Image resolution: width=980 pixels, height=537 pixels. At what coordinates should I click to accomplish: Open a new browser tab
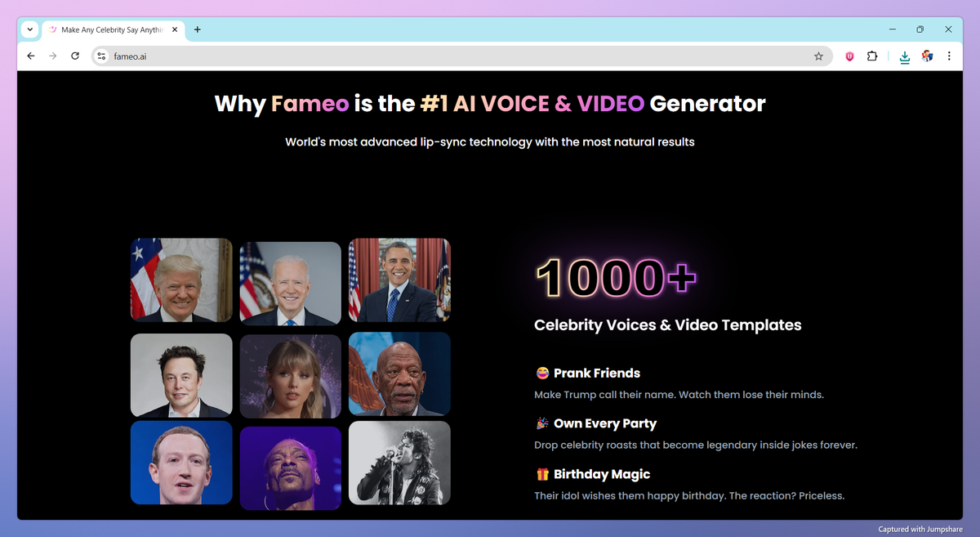(197, 29)
